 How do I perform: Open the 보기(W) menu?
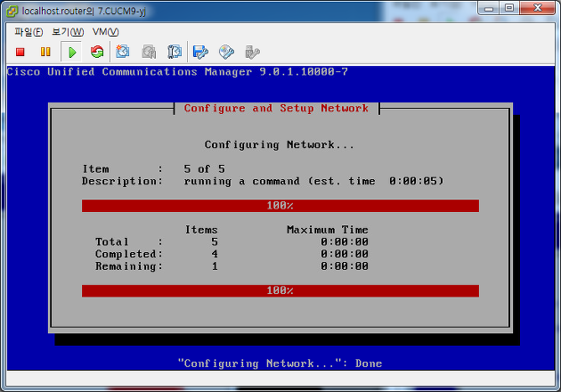click(x=68, y=32)
